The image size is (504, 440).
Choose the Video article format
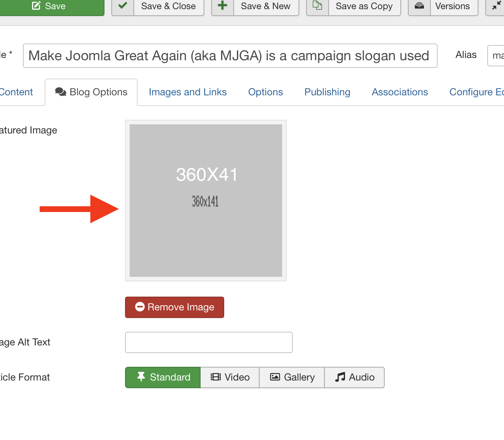230,377
